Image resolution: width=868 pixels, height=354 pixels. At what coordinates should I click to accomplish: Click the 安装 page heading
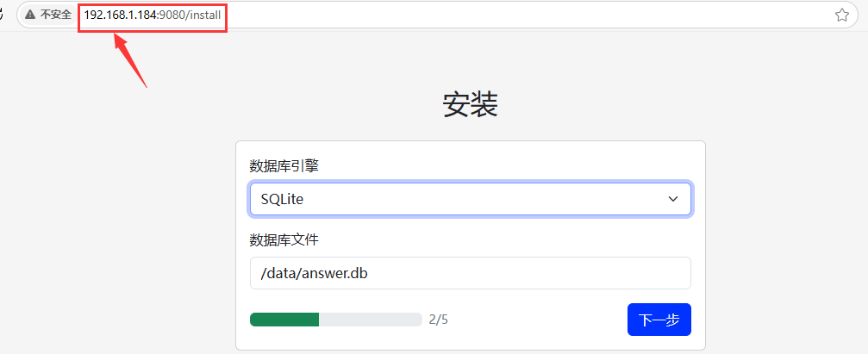coord(471,104)
